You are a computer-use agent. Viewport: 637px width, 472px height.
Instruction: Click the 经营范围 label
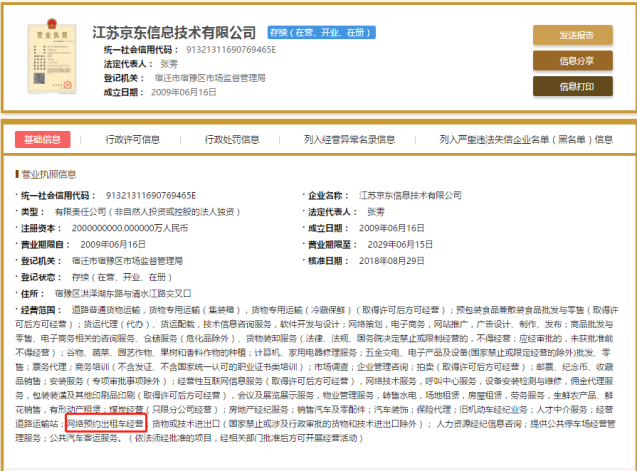click(x=41, y=310)
